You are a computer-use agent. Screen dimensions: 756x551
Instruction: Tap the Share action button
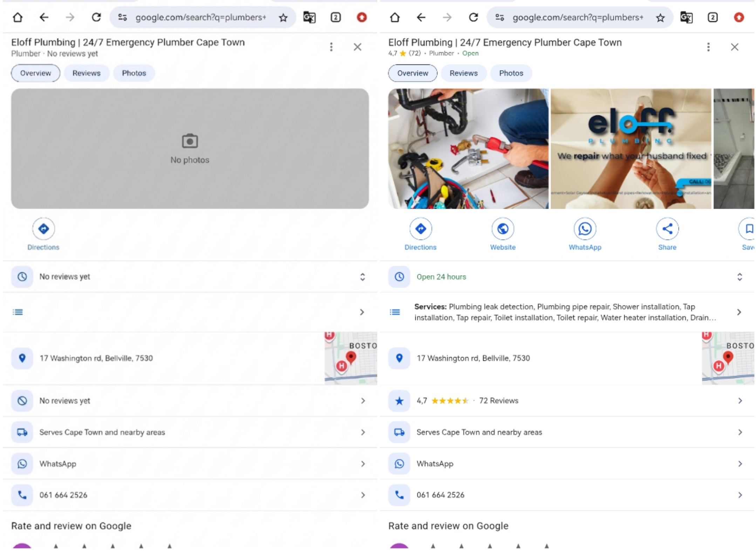click(667, 234)
